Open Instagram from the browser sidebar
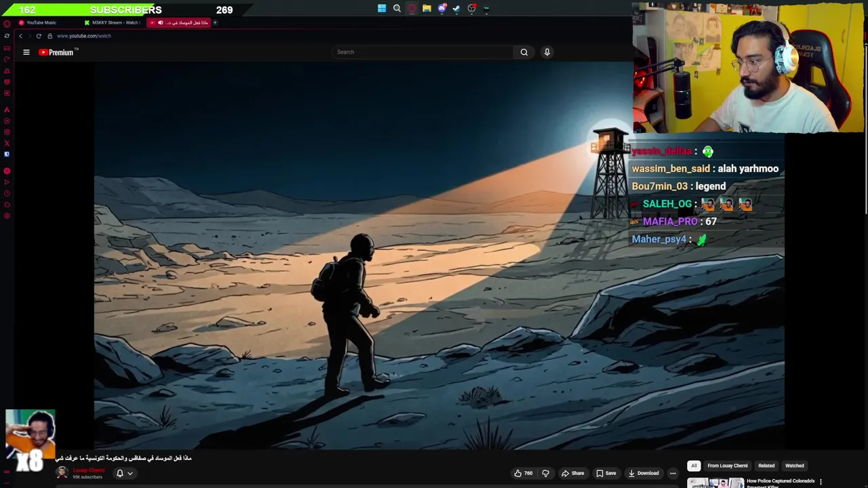This screenshot has height=488, width=868. [7, 132]
